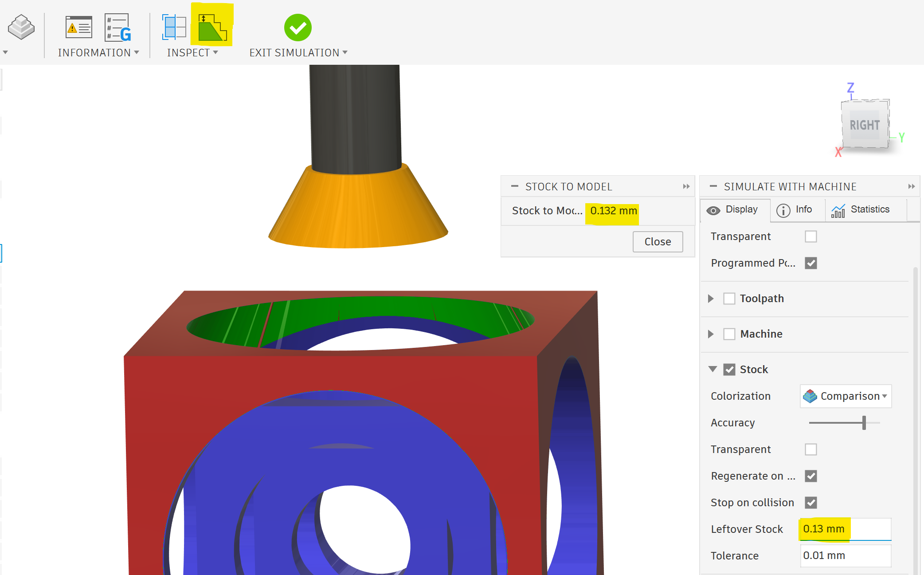924x575 pixels.
Task: Click the Statistics chart icon
Action: pyautogui.click(x=838, y=211)
